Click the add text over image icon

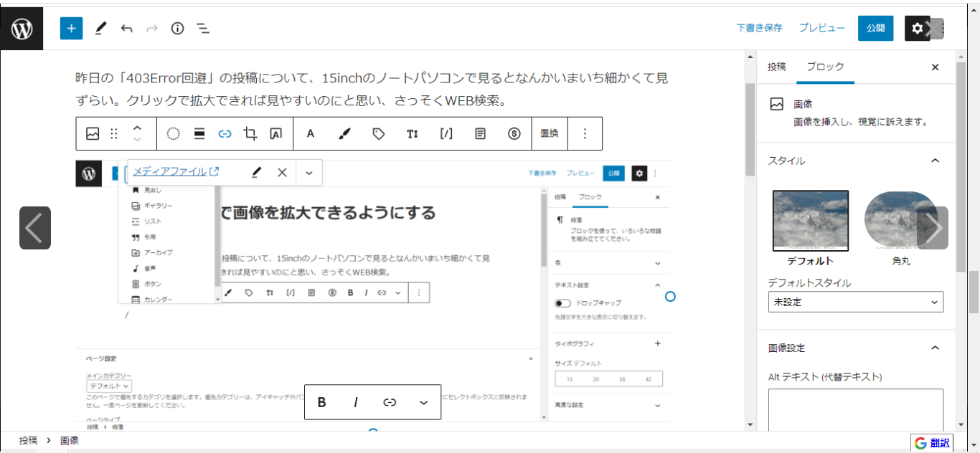(x=275, y=133)
